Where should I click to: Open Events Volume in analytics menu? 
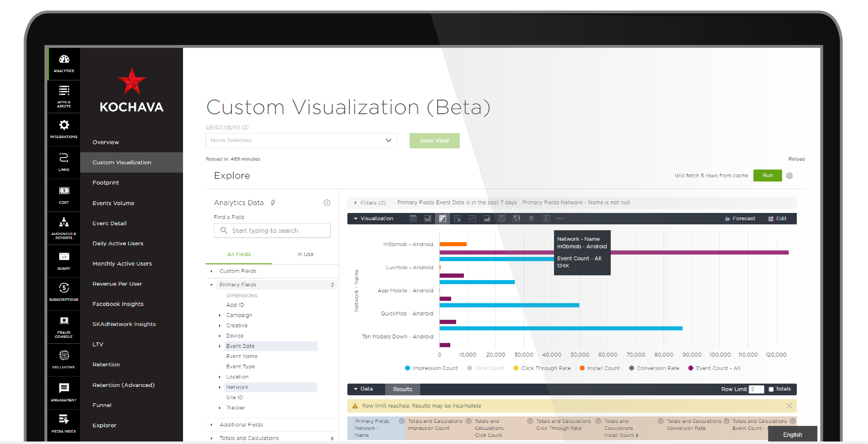113,203
